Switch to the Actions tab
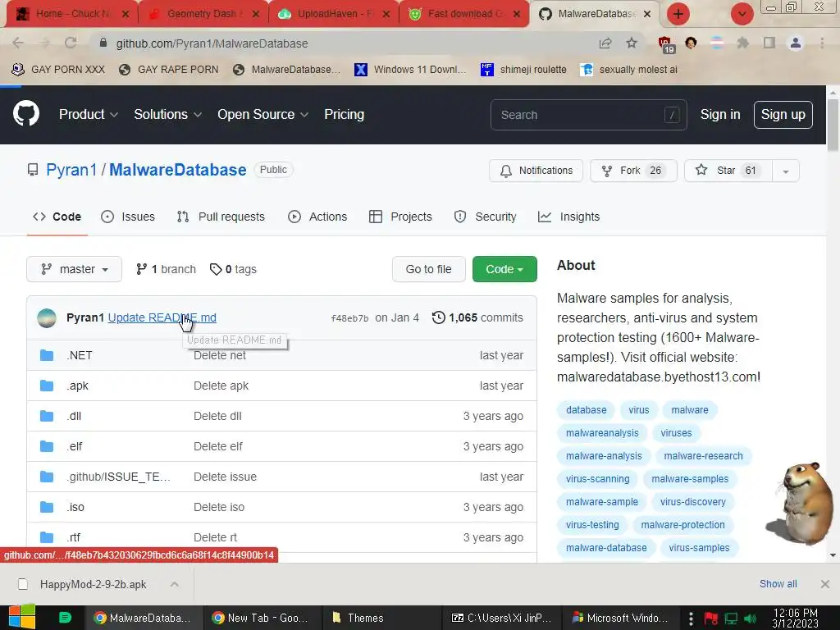This screenshot has height=630, width=840. pos(317,217)
